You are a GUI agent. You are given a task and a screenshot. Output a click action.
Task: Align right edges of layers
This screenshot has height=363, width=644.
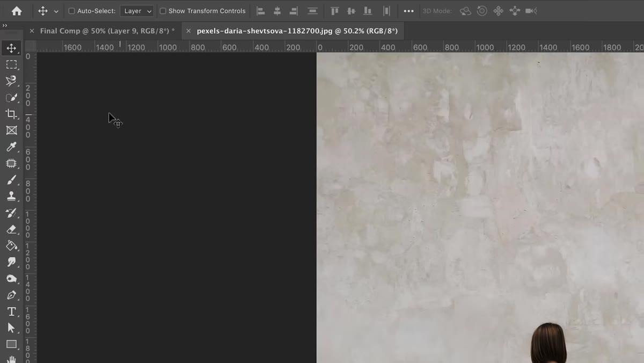click(x=293, y=11)
